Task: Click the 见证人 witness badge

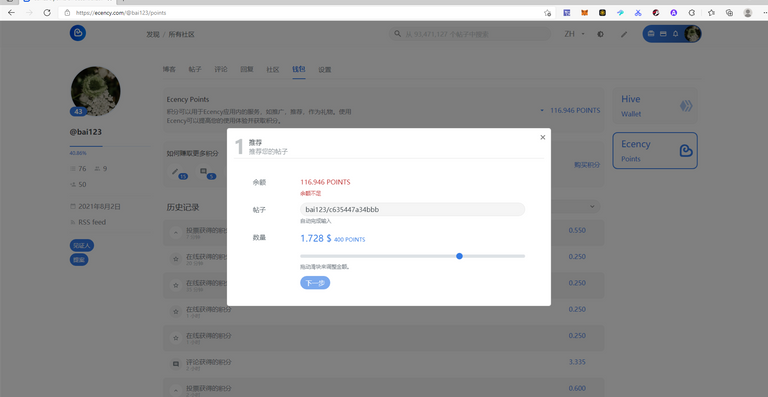Action: [82, 245]
